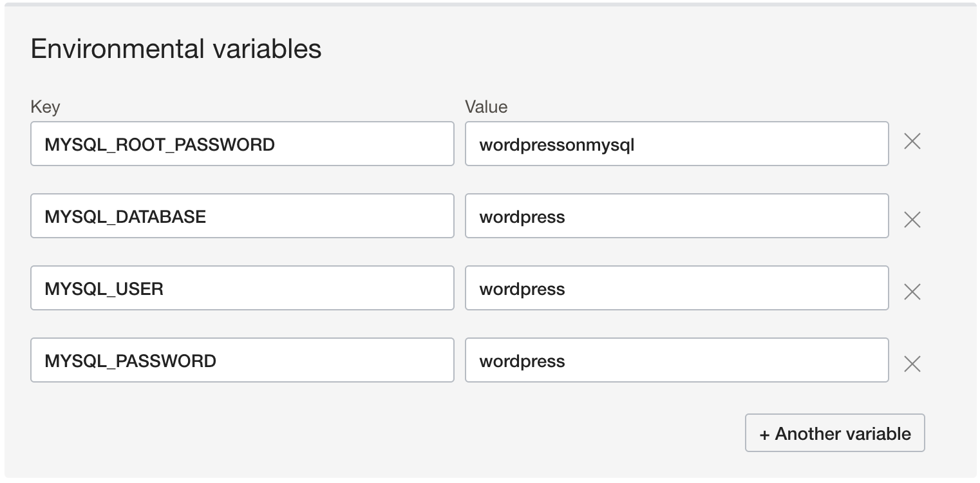Focus the MYSQL_USER key field

[242, 288]
